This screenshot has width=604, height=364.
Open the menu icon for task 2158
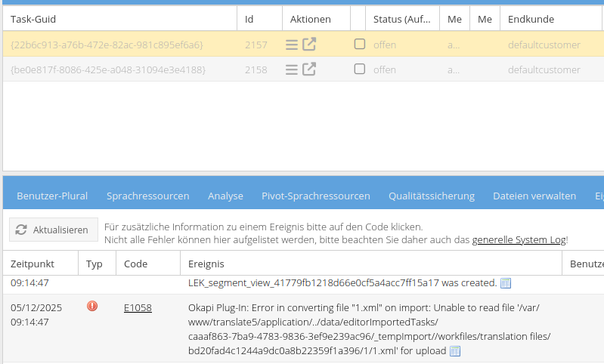click(x=292, y=69)
